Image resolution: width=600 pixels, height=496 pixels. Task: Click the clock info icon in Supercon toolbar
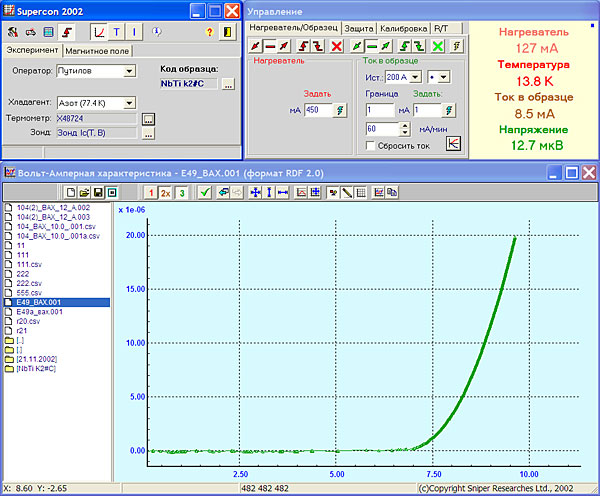coord(157,31)
